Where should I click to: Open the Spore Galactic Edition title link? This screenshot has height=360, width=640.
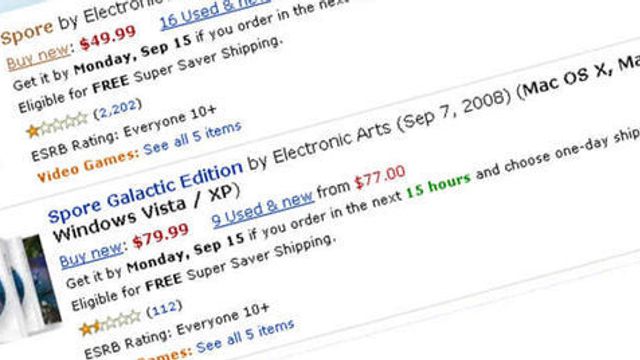coord(145,192)
